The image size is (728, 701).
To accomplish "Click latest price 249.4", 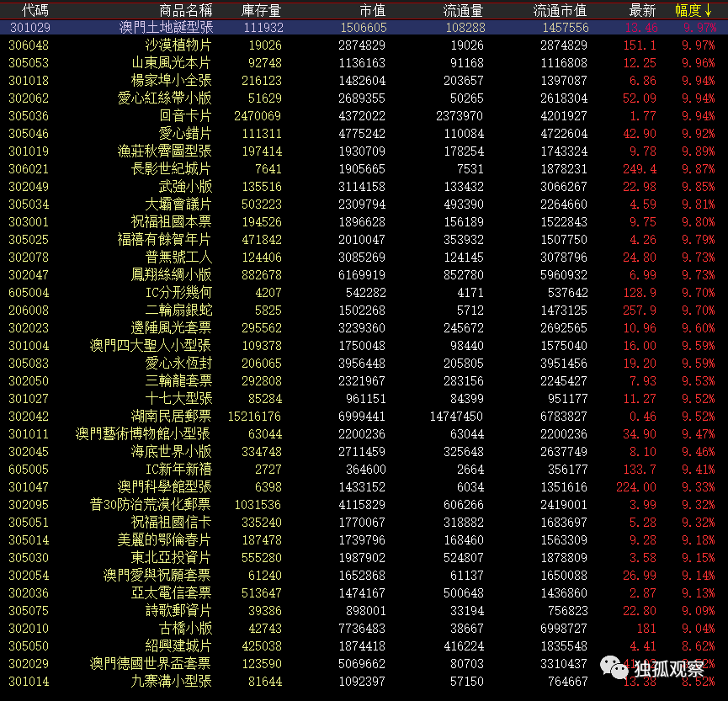I will [x=640, y=169].
